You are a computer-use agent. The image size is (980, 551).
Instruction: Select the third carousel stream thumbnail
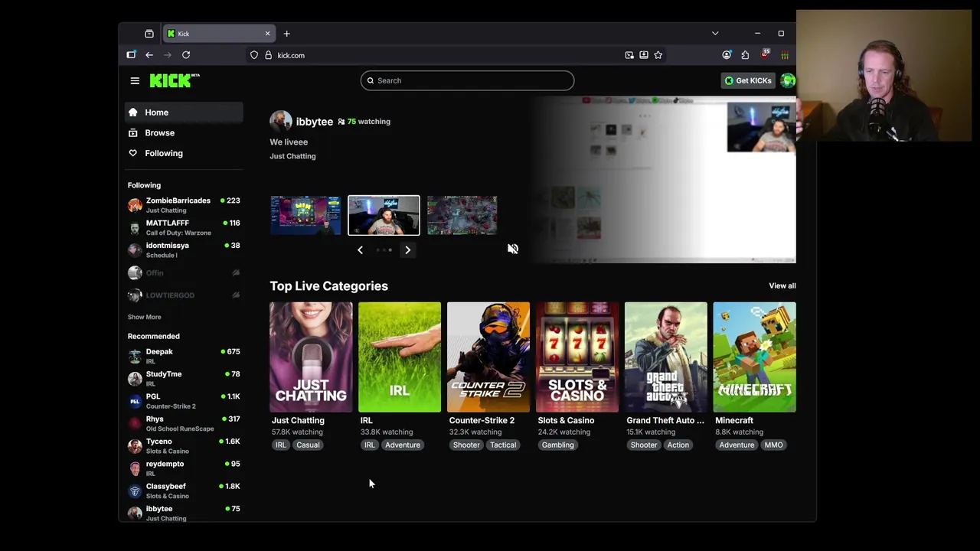point(462,215)
